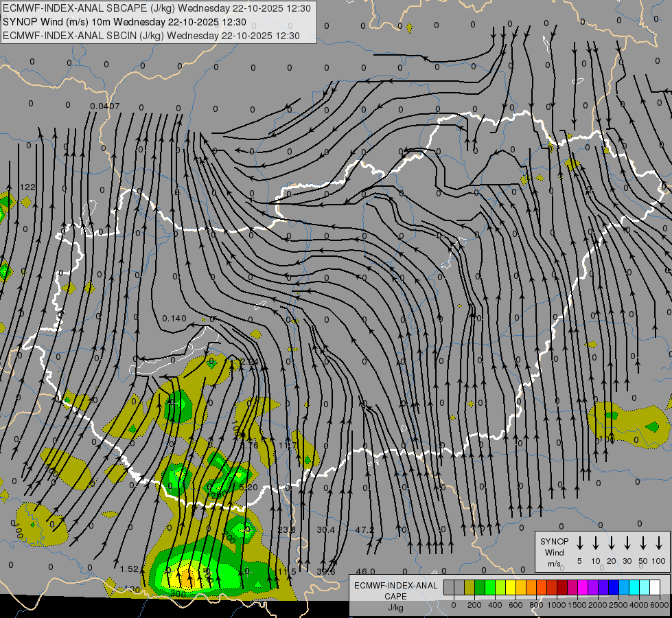Viewport: 672px width, 618px height.
Task: Click the 600 tick label on the CAPE scale
Action: tap(515, 605)
